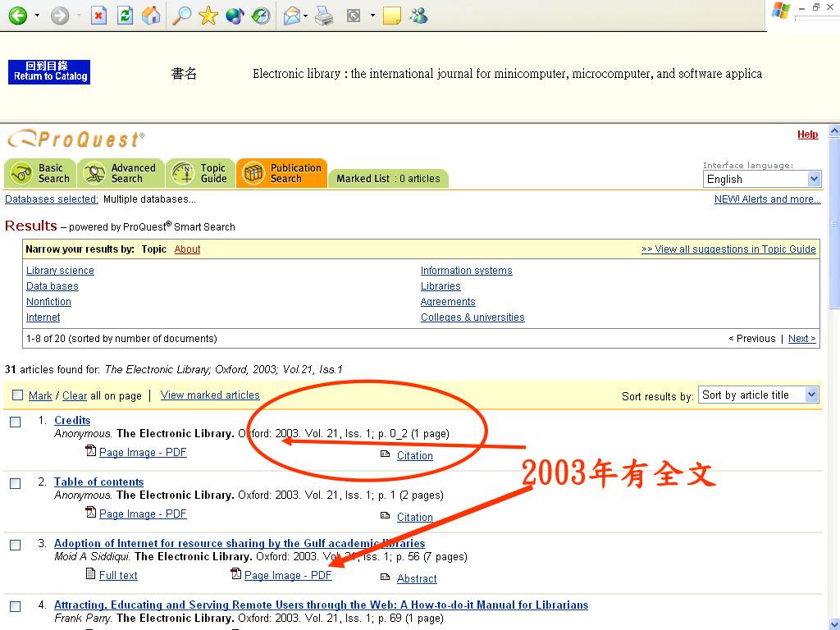Click the PDF icon for Credits article
This screenshot has height=630, width=840.
point(91,451)
